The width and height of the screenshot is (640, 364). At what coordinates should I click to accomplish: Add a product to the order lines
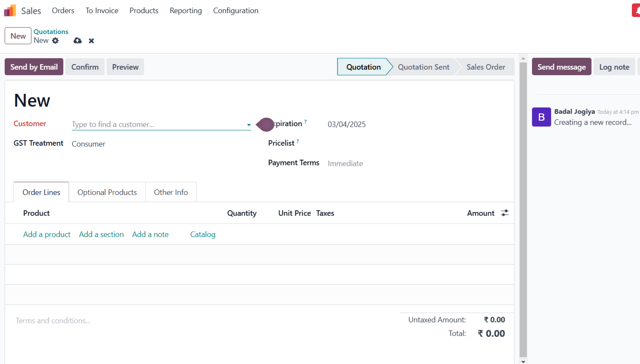coord(47,234)
